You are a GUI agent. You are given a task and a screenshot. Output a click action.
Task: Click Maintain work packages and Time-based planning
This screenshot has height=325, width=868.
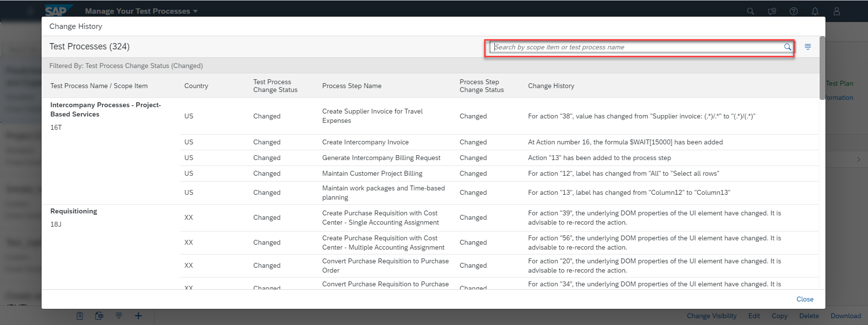pyautogui.click(x=383, y=193)
